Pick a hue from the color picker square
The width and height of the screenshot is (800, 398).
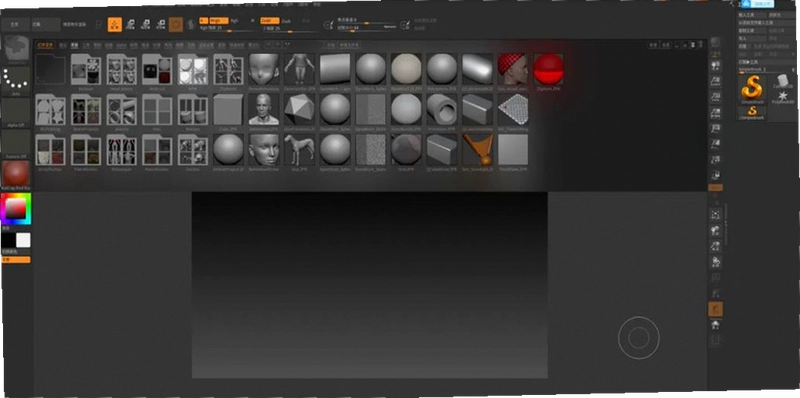coord(16,209)
